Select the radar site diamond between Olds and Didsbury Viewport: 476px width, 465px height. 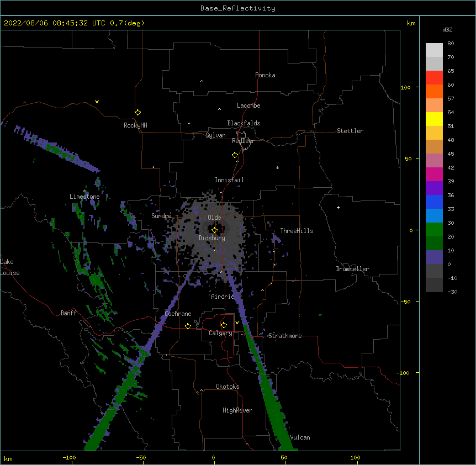pos(214,230)
